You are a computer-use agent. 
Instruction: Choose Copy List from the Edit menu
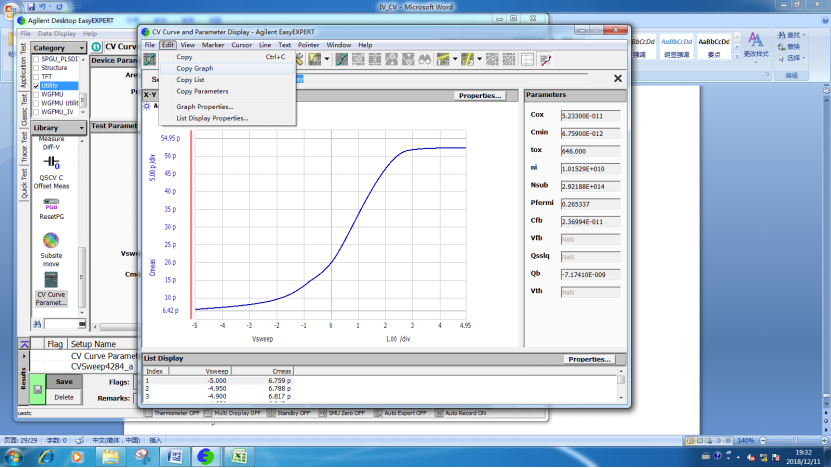tap(190, 80)
